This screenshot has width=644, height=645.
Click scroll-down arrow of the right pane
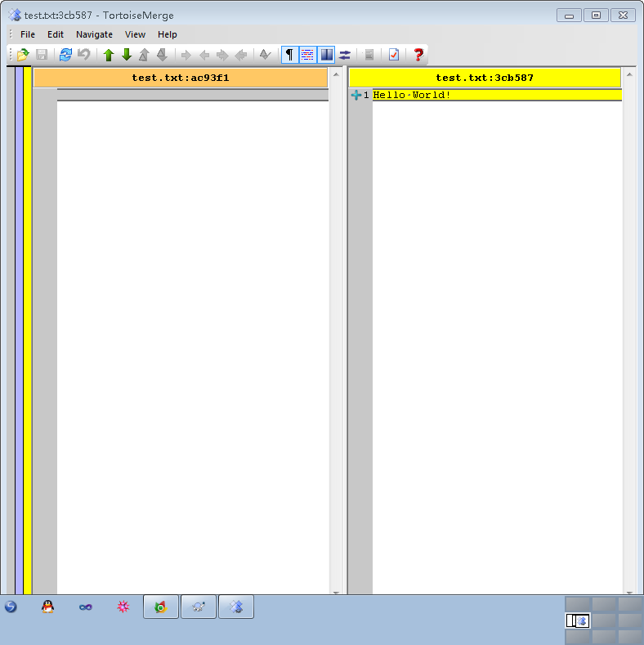(x=629, y=591)
